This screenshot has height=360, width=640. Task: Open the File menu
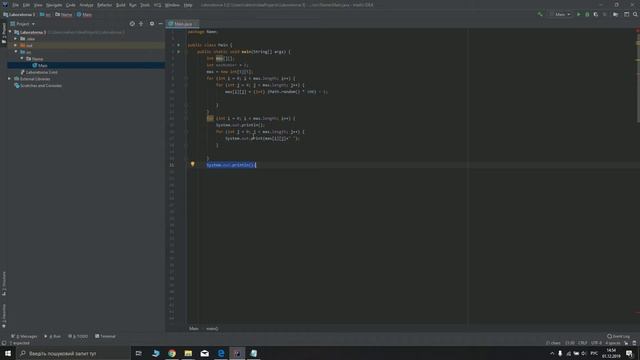pyautogui.click(x=15, y=5)
